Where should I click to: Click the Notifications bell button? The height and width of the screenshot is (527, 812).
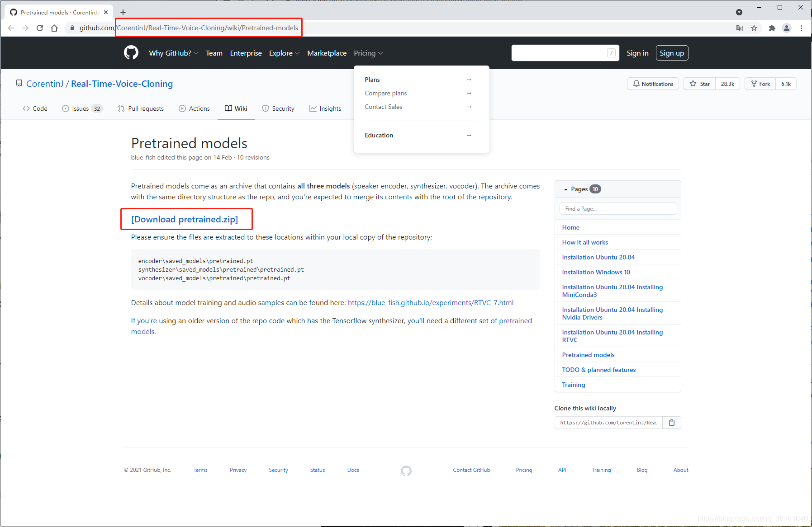point(653,84)
